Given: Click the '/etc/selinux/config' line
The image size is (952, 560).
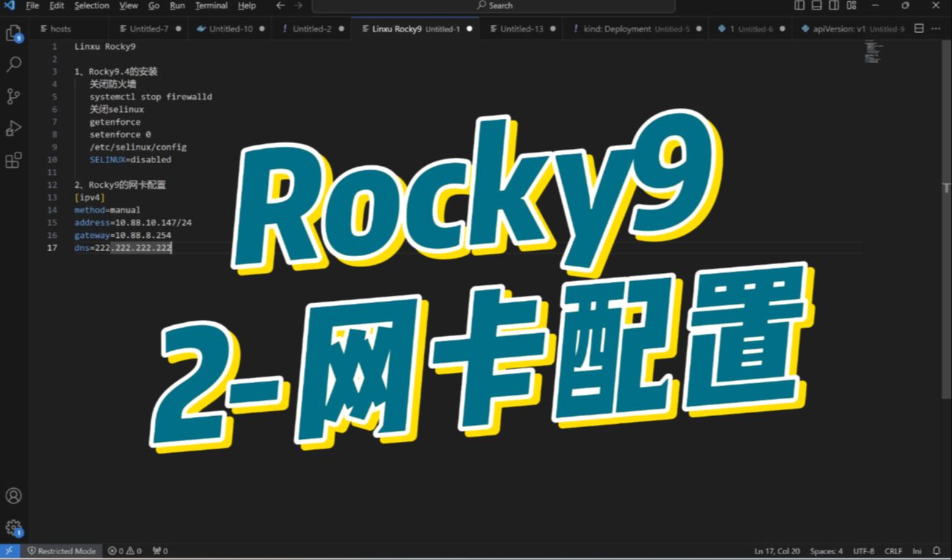Looking at the screenshot, I should coord(138,147).
